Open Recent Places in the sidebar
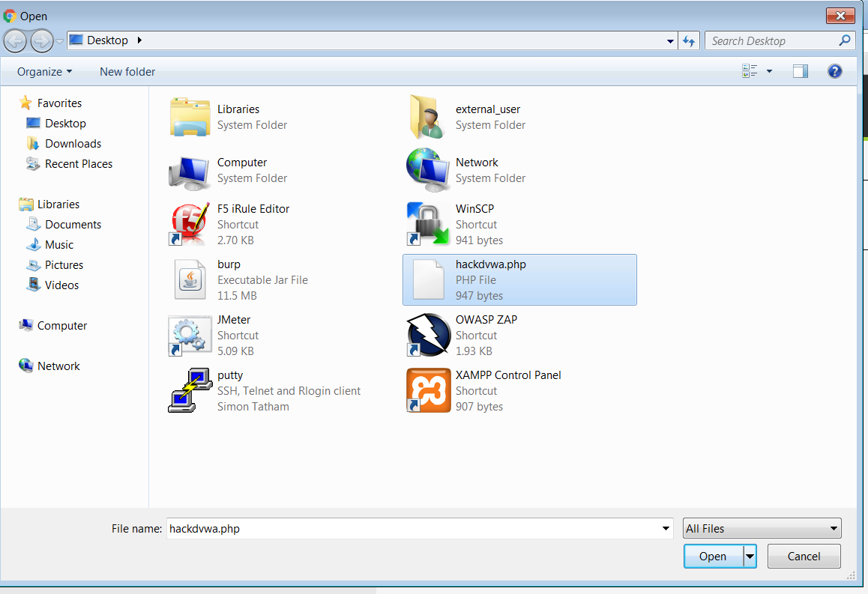 pos(79,164)
